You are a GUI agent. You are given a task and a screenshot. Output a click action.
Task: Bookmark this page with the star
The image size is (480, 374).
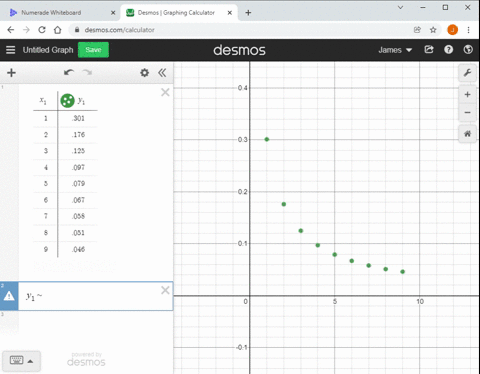433,30
